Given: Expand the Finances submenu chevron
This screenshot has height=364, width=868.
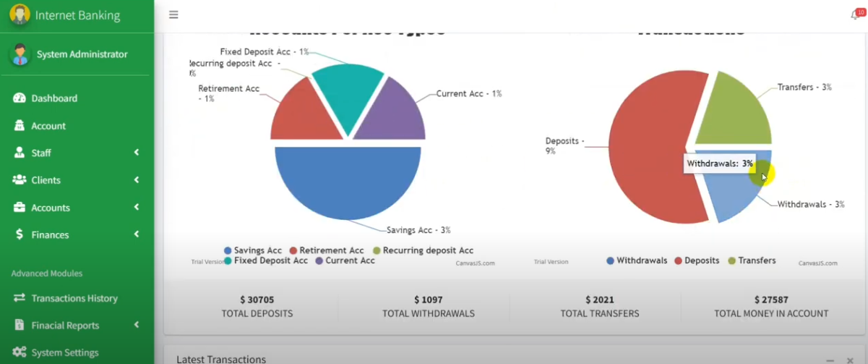Looking at the screenshot, I should pyautogui.click(x=137, y=234).
